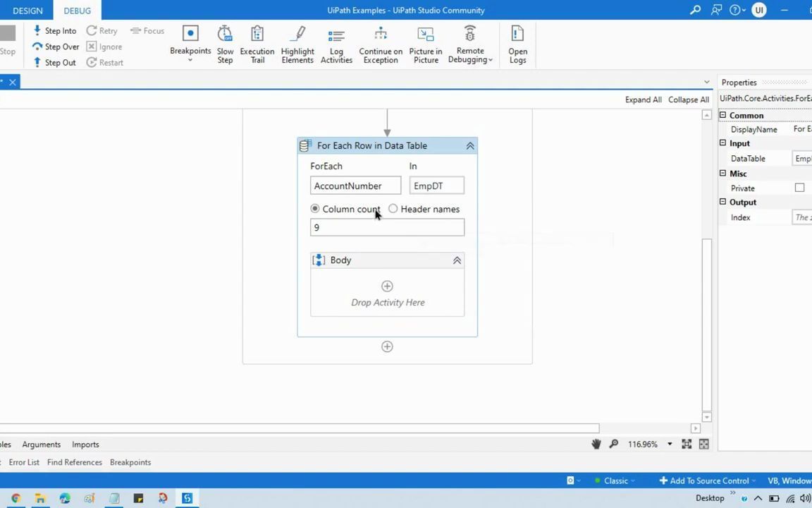Select the Header names radio button

[x=393, y=208]
